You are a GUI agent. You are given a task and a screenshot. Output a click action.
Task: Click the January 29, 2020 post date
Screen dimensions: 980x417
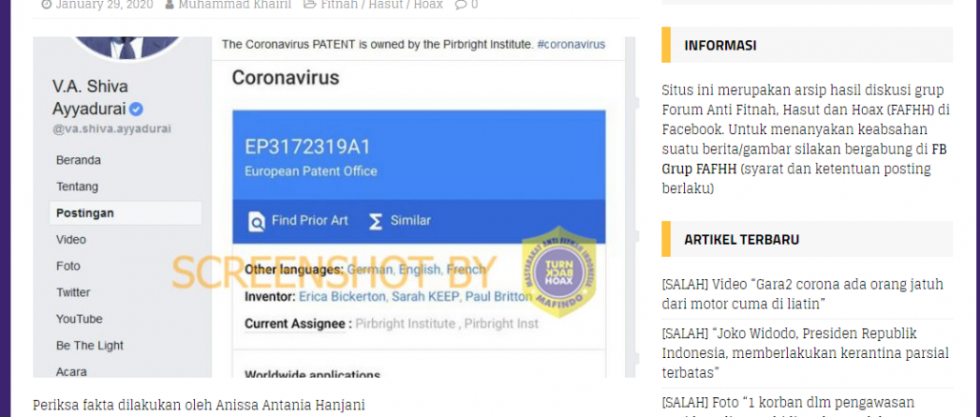click(x=104, y=5)
